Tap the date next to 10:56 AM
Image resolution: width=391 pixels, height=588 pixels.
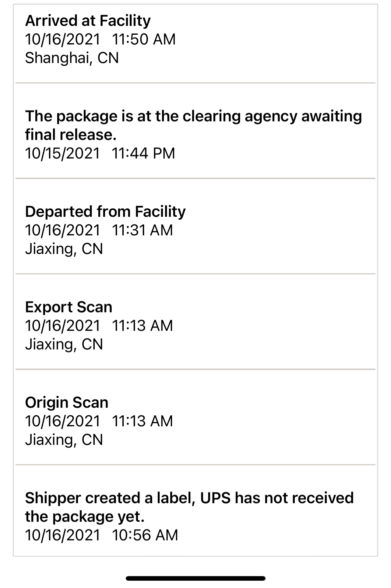(62, 535)
